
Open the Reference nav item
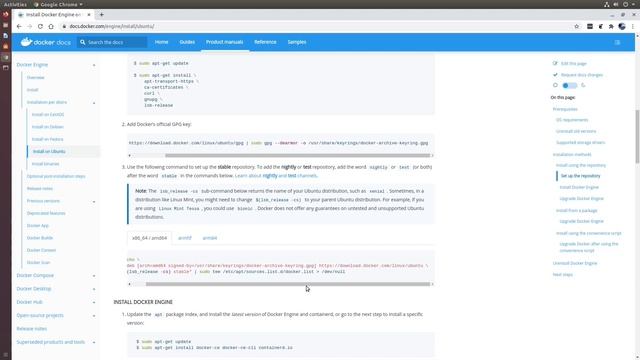point(265,42)
